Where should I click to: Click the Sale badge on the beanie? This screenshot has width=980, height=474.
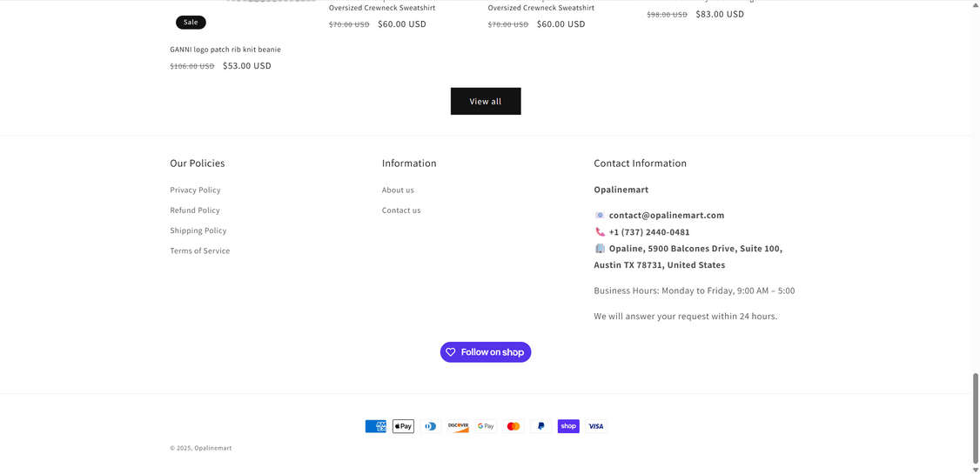pyautogui.click(x=191, y=23)
